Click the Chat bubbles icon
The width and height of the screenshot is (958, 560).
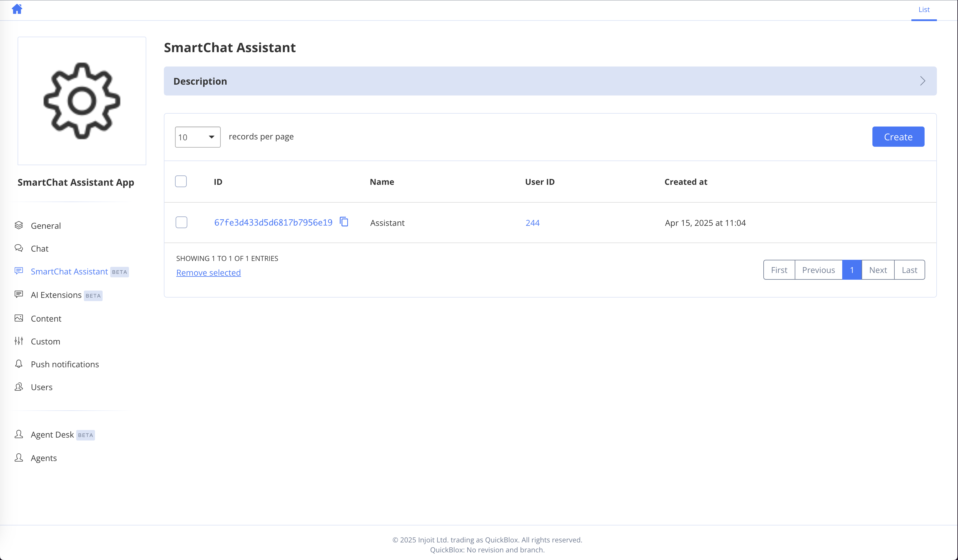pyautogui.click(x=19, y=248)
